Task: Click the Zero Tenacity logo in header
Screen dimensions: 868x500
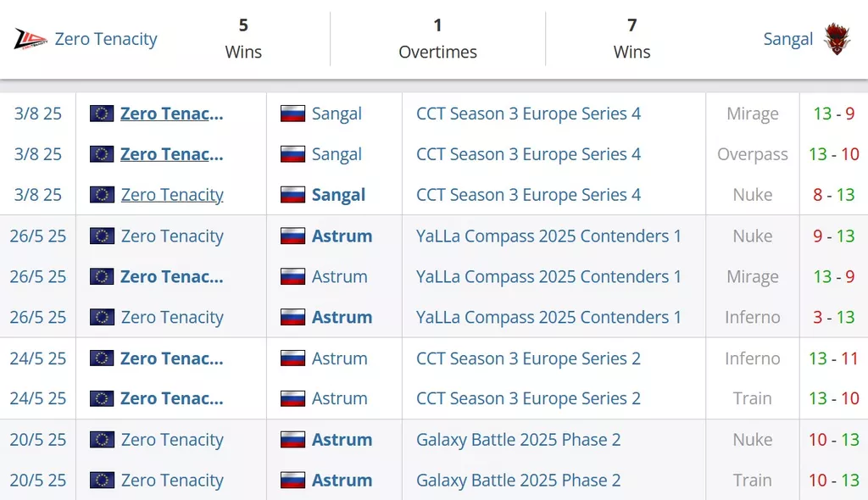Action: 31,39
